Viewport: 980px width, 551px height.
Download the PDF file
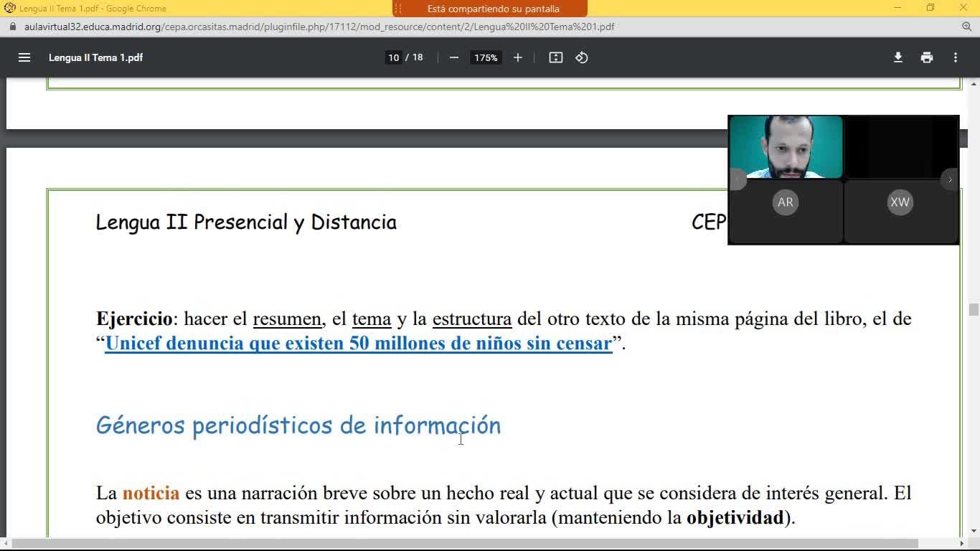point(898,57)
